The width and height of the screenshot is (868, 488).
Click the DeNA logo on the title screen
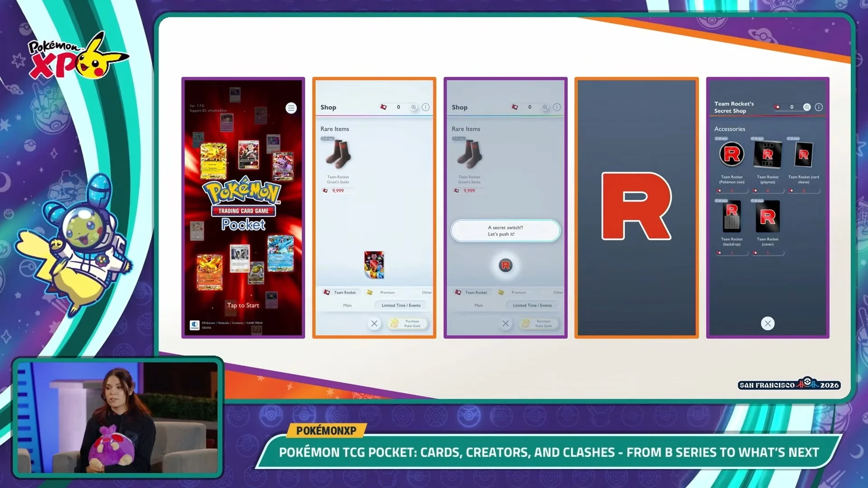[195, 325]
